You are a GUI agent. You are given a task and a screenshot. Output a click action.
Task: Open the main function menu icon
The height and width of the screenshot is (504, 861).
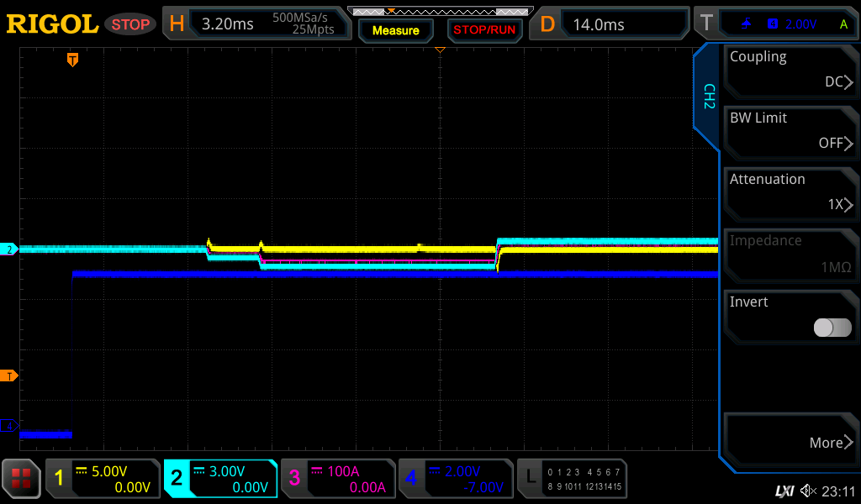tap(21, 479)
